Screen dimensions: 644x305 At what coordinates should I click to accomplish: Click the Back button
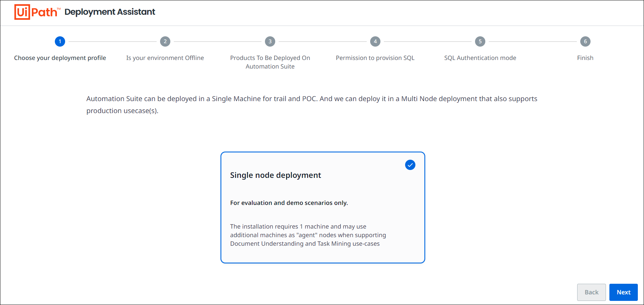[592, 292]
